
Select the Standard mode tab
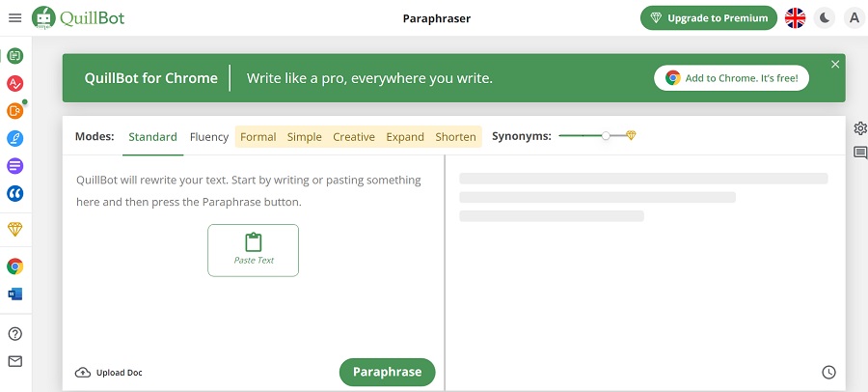click(x=152, y=137)
